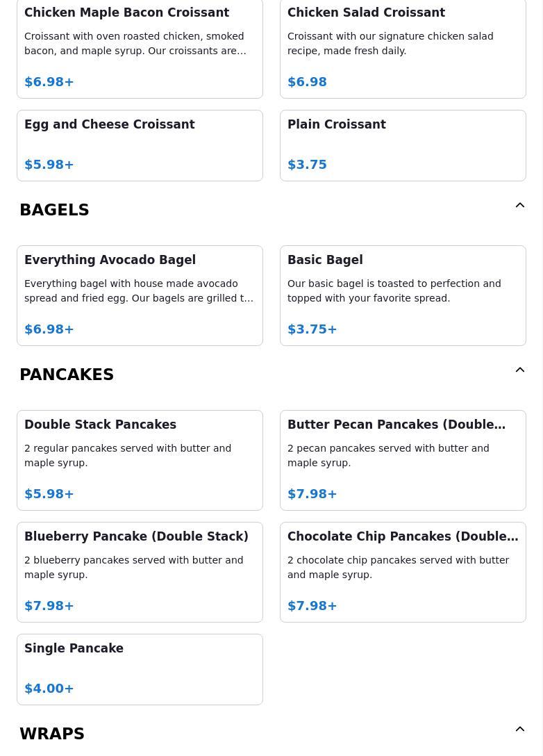Click the $5.98+ Double Stack price
The height and width of the screenshot is (756, 543).
(49, 494)
